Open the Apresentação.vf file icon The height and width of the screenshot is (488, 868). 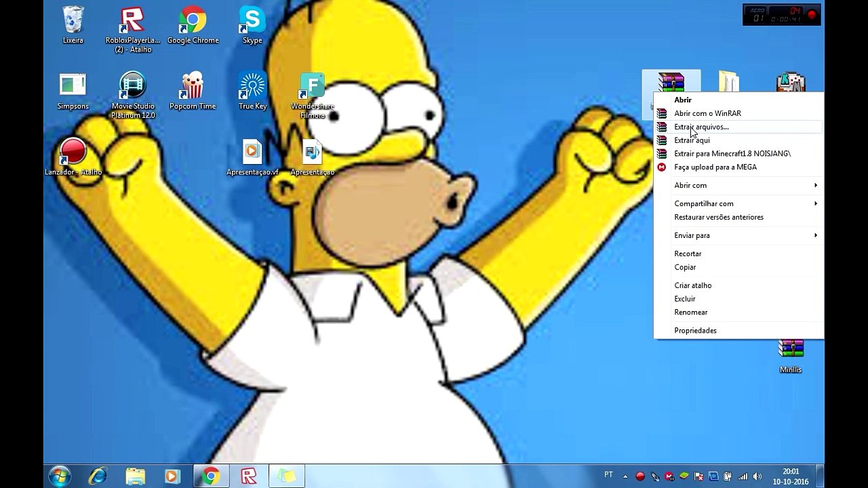click(252, 157)
